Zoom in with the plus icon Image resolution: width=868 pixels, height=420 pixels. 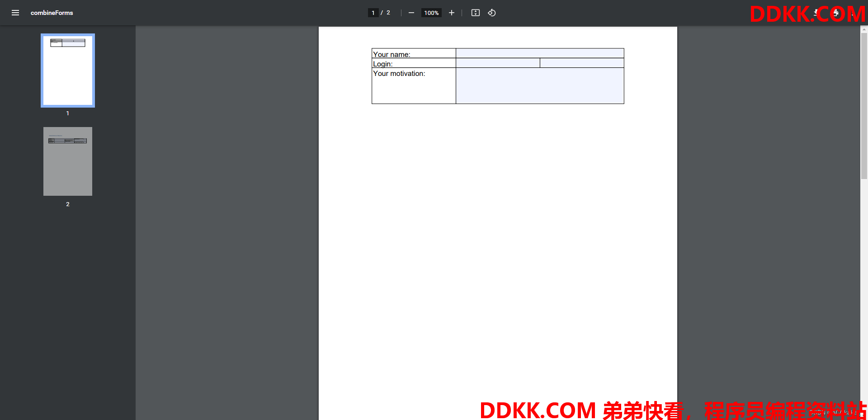pyautogui.click(x=451, y=13)
